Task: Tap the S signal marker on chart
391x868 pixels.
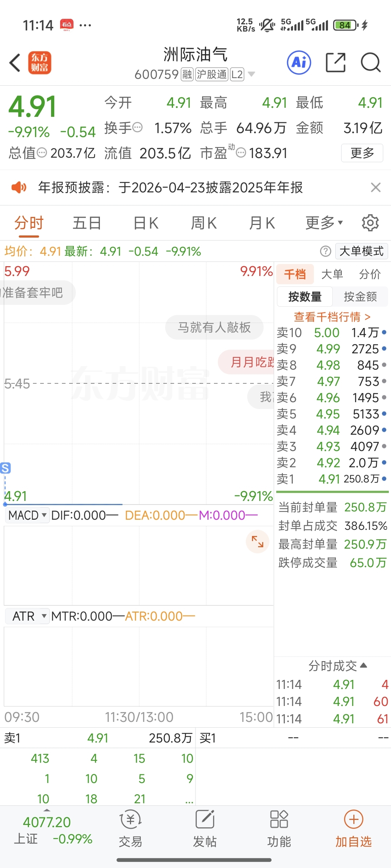Action: pyautogui.click(x=5, y=468)
